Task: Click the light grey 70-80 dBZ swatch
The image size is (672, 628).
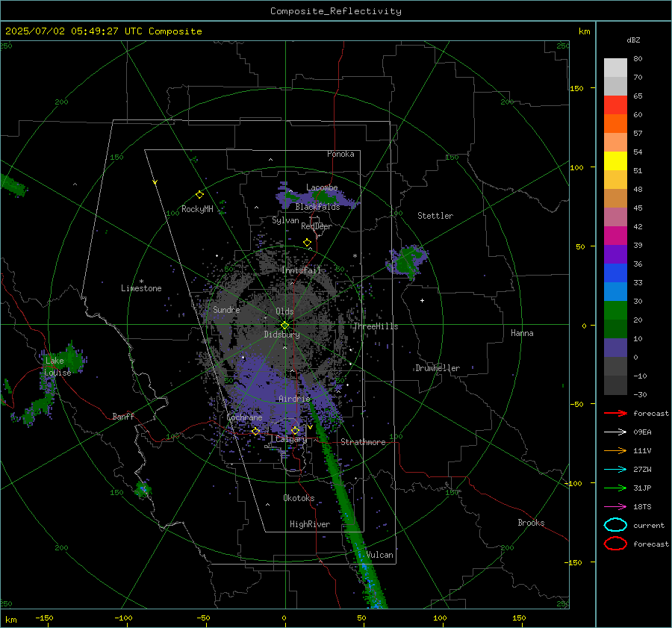Action: click(x=615, y=68)
